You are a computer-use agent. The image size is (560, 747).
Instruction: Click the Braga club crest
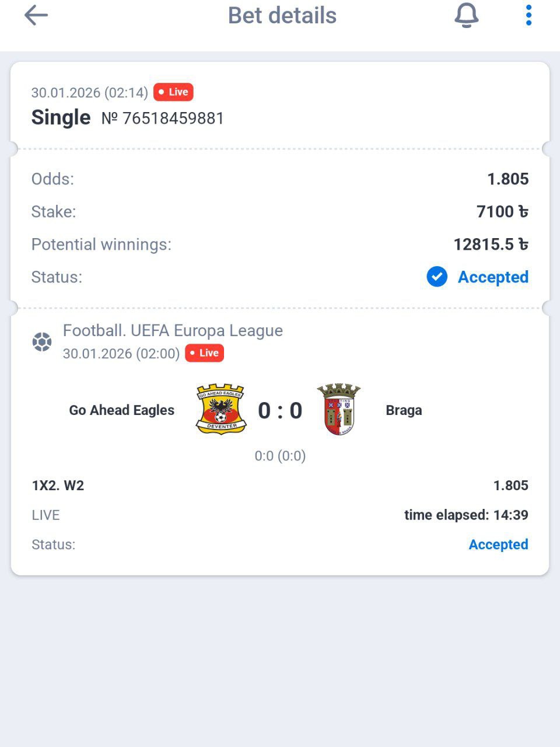(x=338, y=409)
